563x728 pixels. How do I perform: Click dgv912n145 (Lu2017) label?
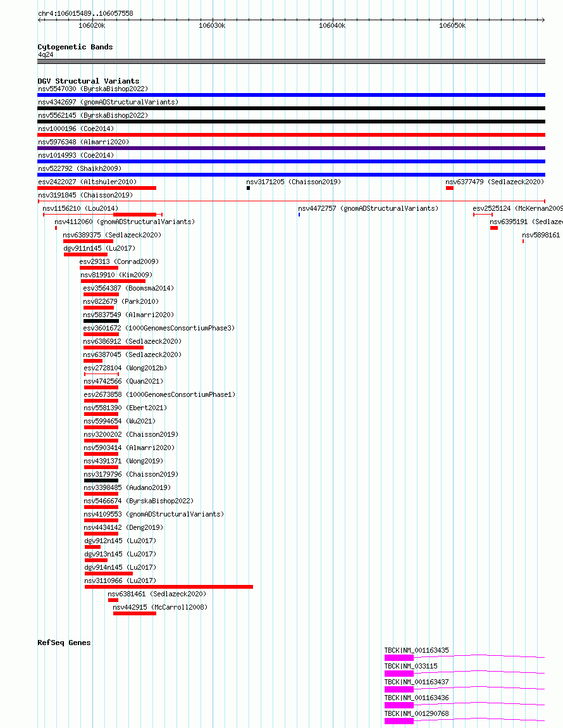[x=120, y=541]
